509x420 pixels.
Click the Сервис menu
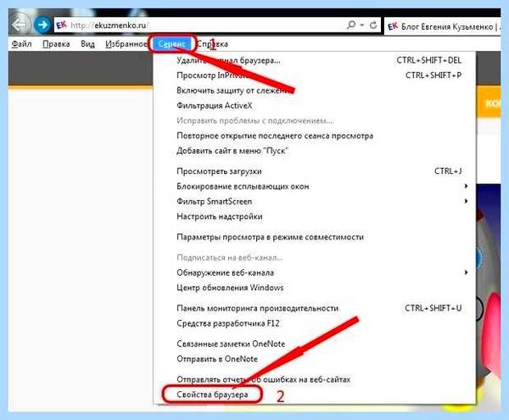coord(172,44)
